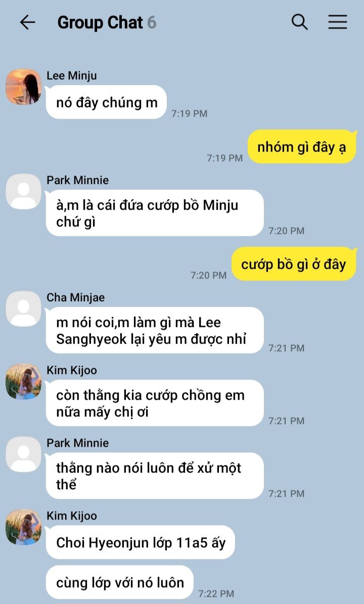Tap Lee Minju's sunset avatar

click(x=23, y=86)
